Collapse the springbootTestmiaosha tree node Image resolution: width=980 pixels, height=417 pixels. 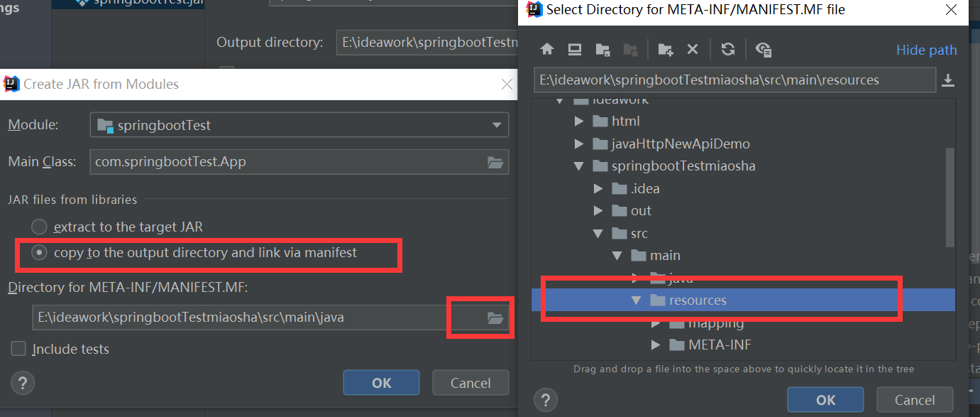point(578,166)
